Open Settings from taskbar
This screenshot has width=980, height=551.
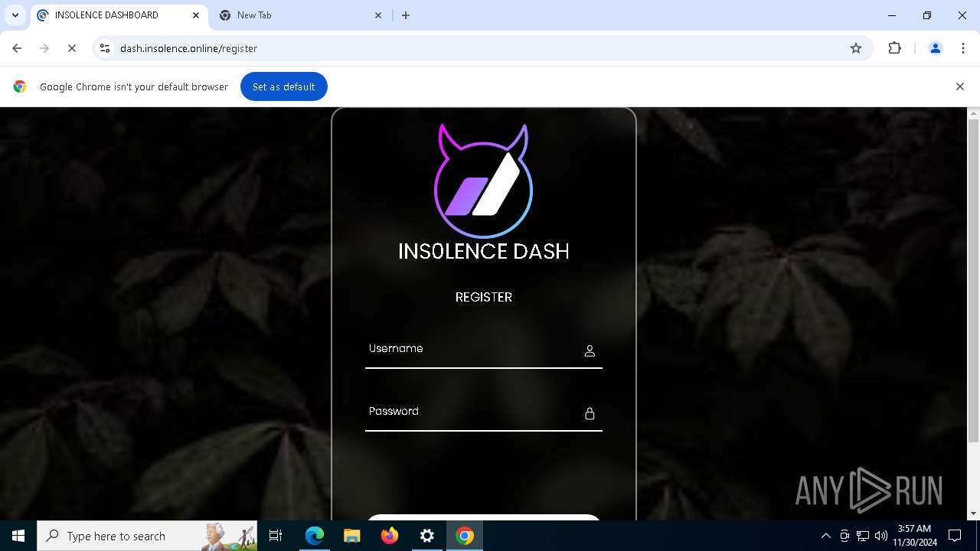427,536
